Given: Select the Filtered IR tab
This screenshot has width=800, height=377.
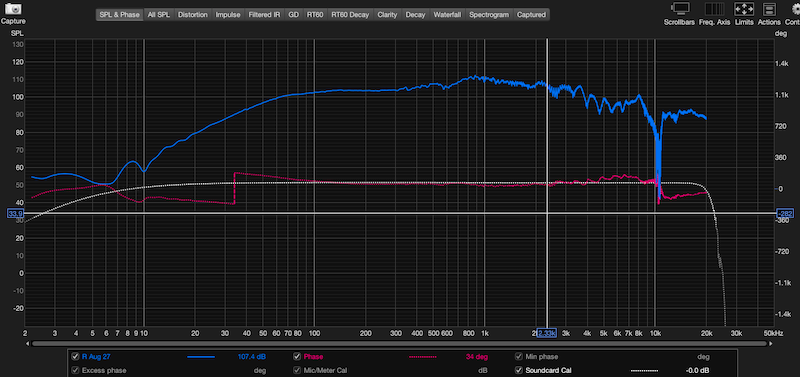Looking at the screenshot, I should 264,15.
